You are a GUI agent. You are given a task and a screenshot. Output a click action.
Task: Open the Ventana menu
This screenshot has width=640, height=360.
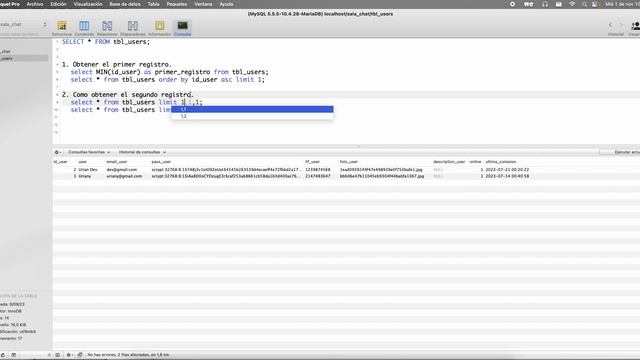click(203, 4)
